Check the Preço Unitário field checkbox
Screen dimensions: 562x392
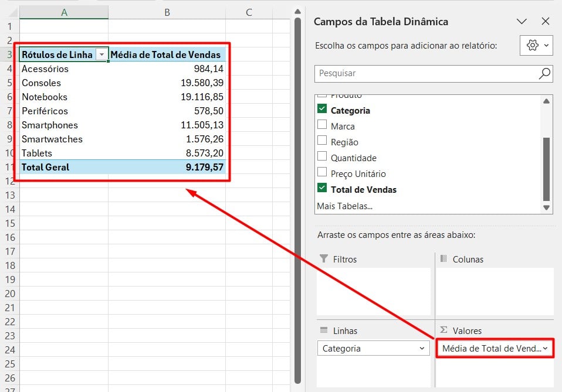pyautogui.click(x=322, y=172)
